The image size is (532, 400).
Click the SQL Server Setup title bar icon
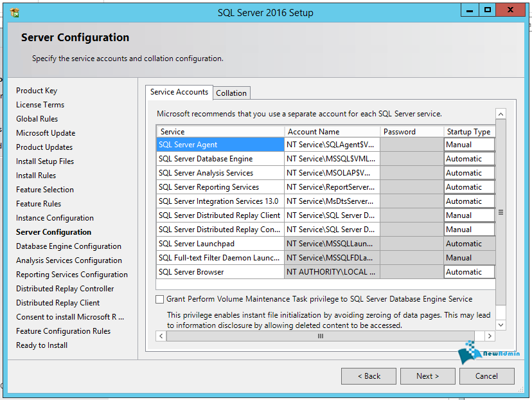pos(15,11)
